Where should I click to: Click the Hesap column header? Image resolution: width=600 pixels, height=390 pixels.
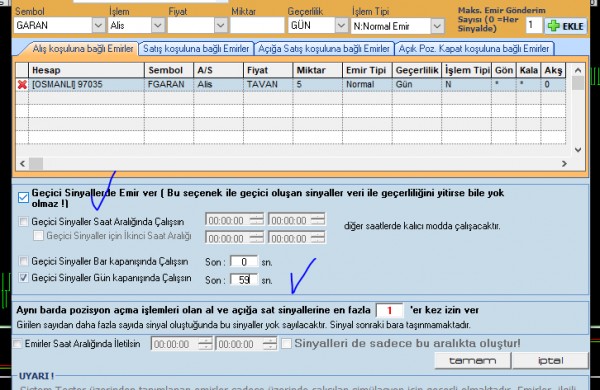point(86,70)
